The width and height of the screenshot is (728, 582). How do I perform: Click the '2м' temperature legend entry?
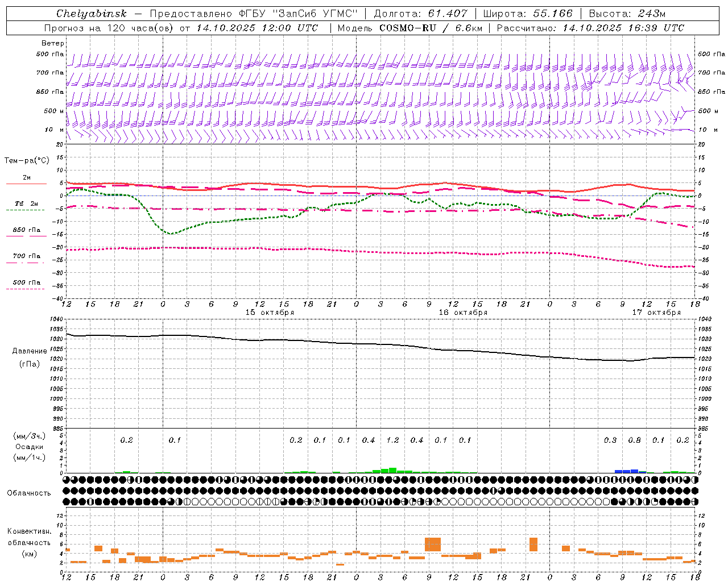pyautogui.click(x=27, y=178)
